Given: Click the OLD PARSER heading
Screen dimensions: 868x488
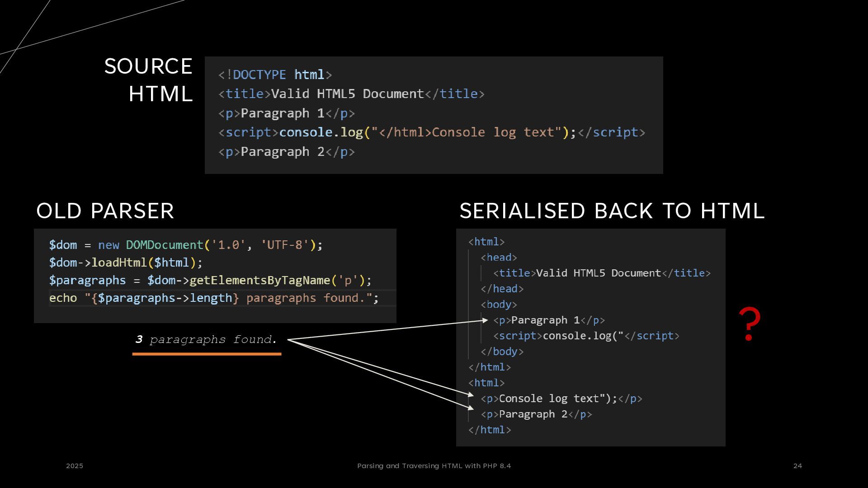Looking at the screenshot, I should (105, 211).
